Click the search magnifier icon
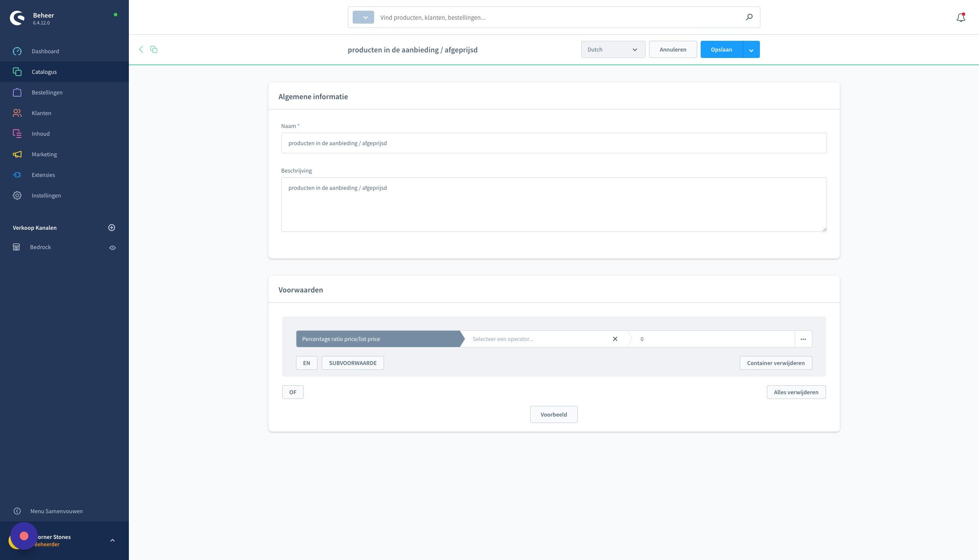Screen dimensions: 979x560 749,17
